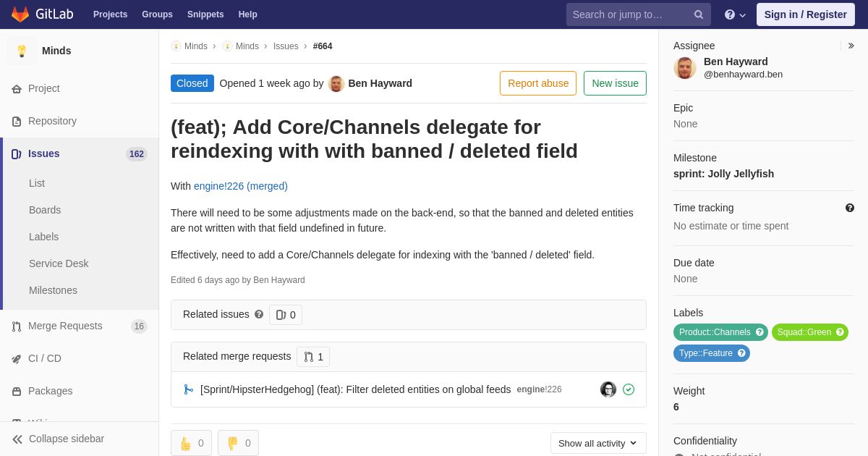Click the related issues count badge 0
This screenshot has height=456, width=868.
(x=286, y=315)
